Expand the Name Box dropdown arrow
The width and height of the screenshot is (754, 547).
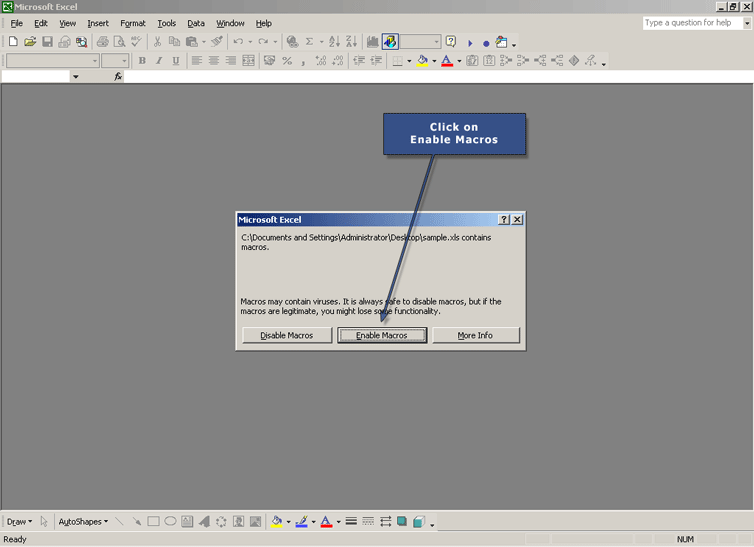tap(75, 76)
